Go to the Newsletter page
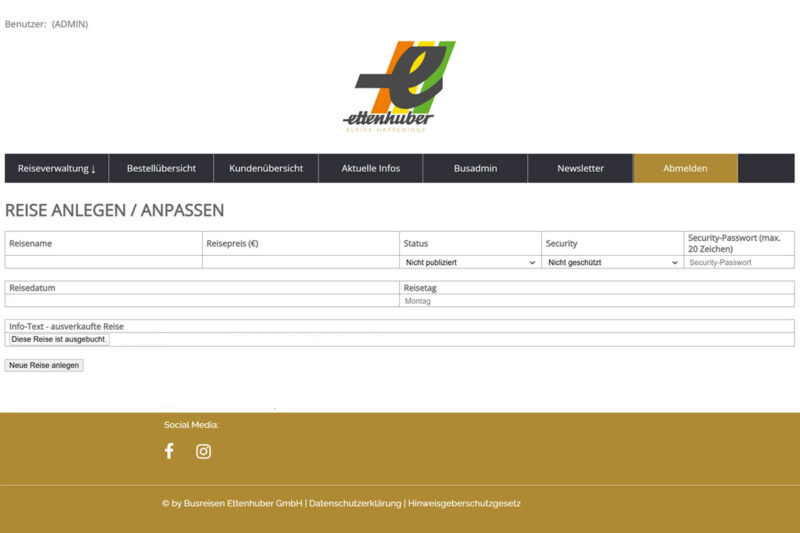 pyautogui.click(x=580, y=168)
